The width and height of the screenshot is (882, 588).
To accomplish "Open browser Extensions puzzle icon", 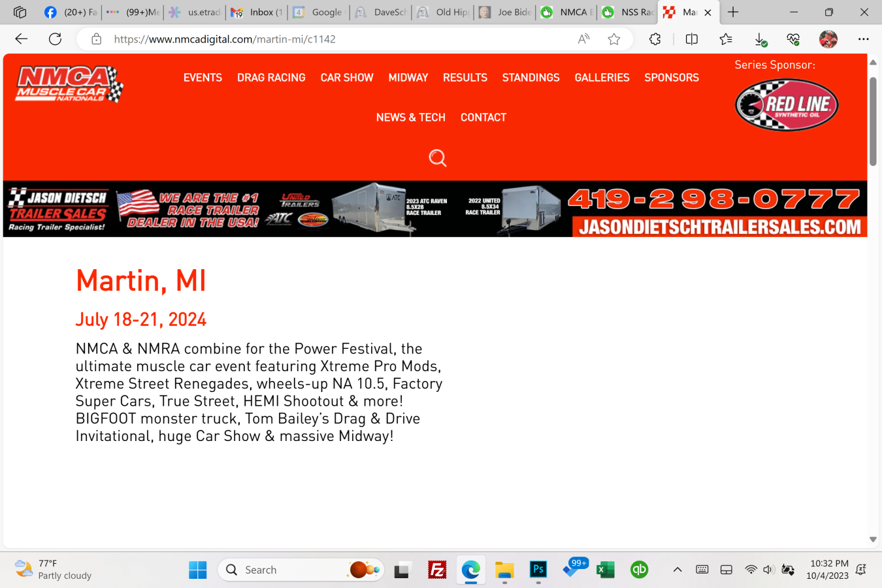I will point(655,39).
